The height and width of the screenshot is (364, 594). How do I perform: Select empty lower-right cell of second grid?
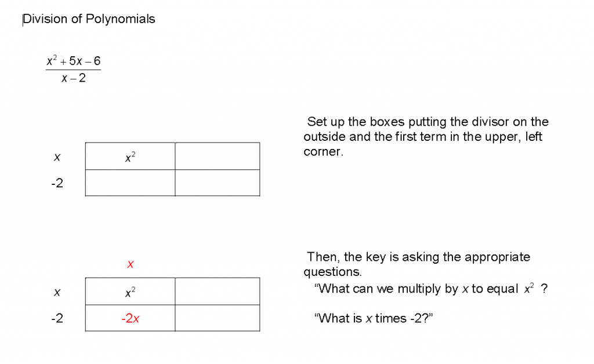(x=218, y=318)
